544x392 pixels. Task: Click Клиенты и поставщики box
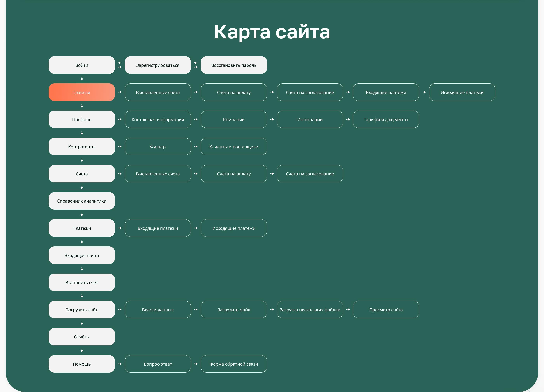(x=234, y=147)
